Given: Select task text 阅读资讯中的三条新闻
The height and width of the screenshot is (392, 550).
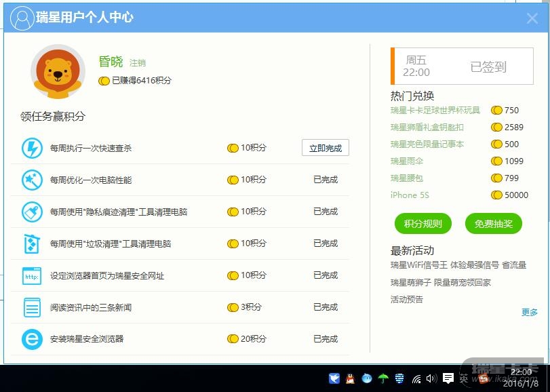Looking at the screenshot, I should pos(90,307).
